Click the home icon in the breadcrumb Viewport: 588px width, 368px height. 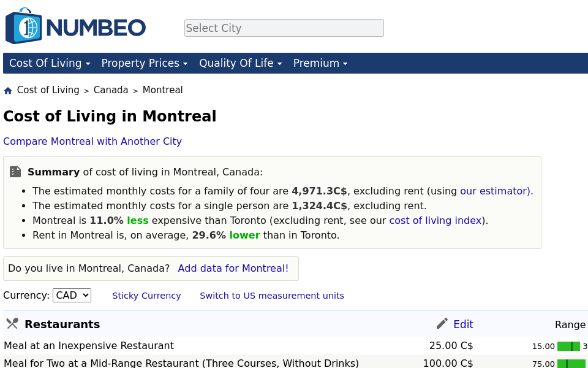8,90
